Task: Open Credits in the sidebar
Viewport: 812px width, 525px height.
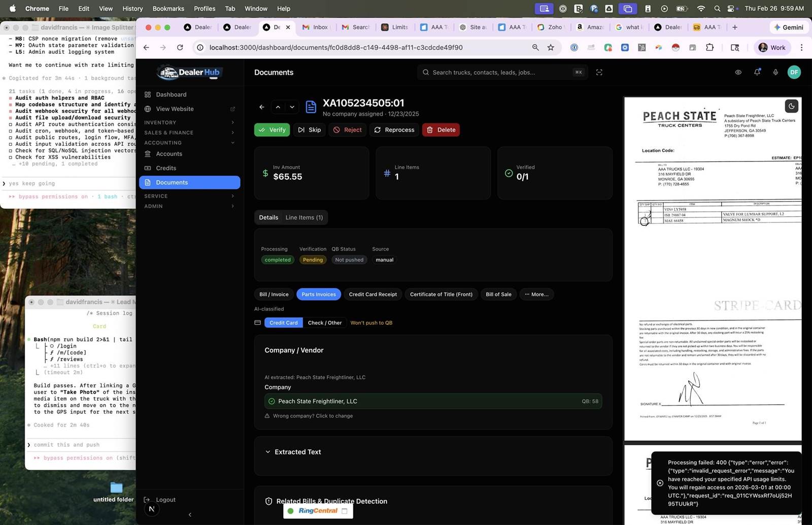Action: tap(166, 168)
